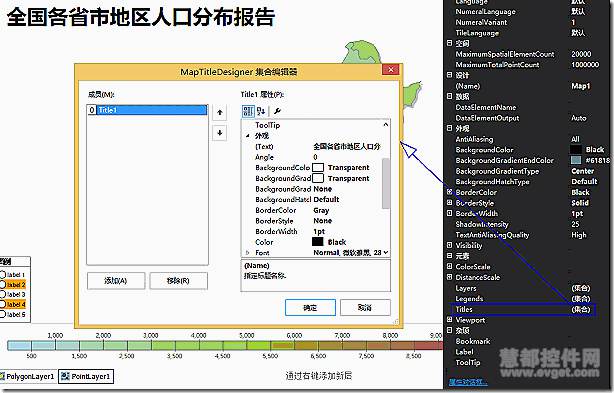This screenshot has height=393, width=614.
Task: Collapse the 杂项 category
Action: 450,330
